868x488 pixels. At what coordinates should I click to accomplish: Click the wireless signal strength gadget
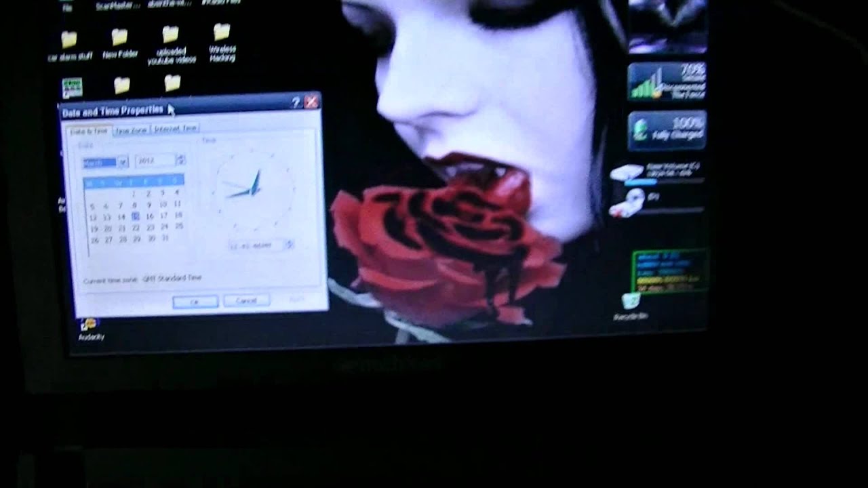[x=667, y=81]
